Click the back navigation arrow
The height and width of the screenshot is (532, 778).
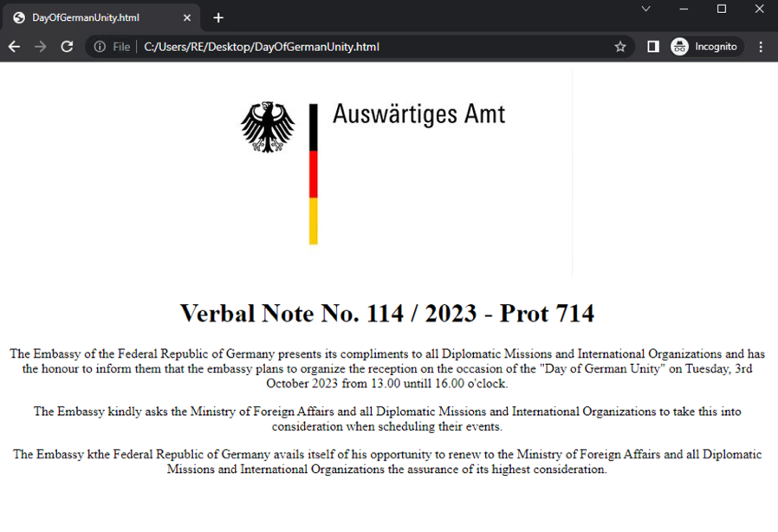(x=13, y=47)
